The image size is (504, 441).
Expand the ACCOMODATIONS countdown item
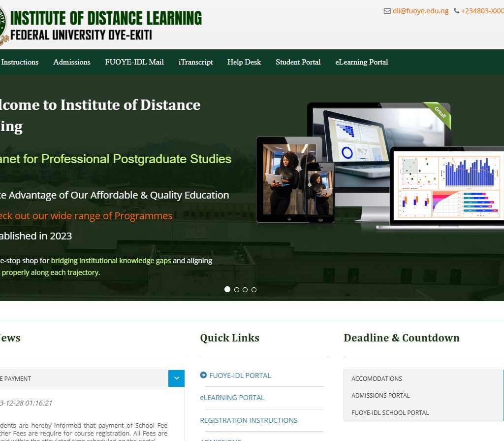[377, 379]
